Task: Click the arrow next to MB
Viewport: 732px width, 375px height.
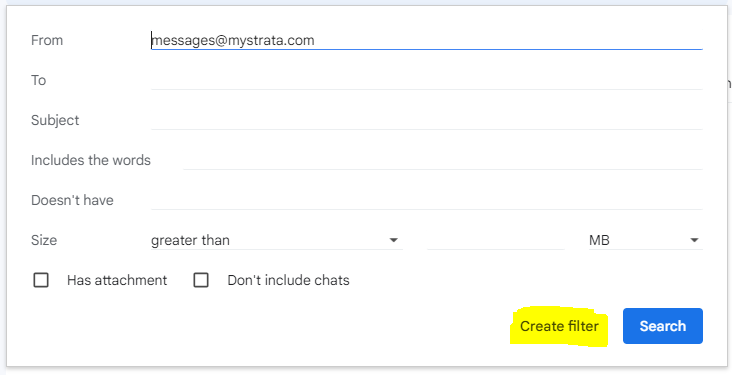Action: [x=694, y=240]
